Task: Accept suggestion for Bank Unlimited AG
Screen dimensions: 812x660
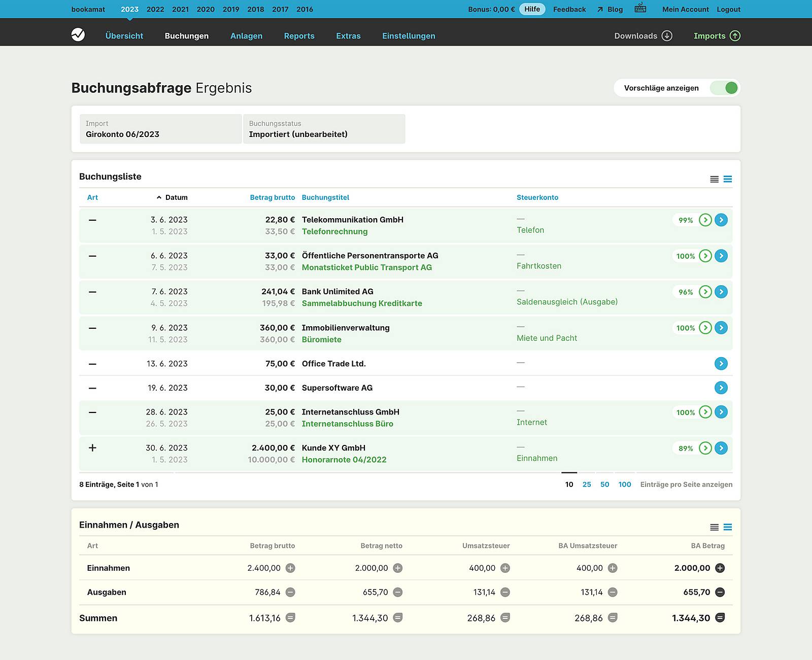Action: click(705, 292)
